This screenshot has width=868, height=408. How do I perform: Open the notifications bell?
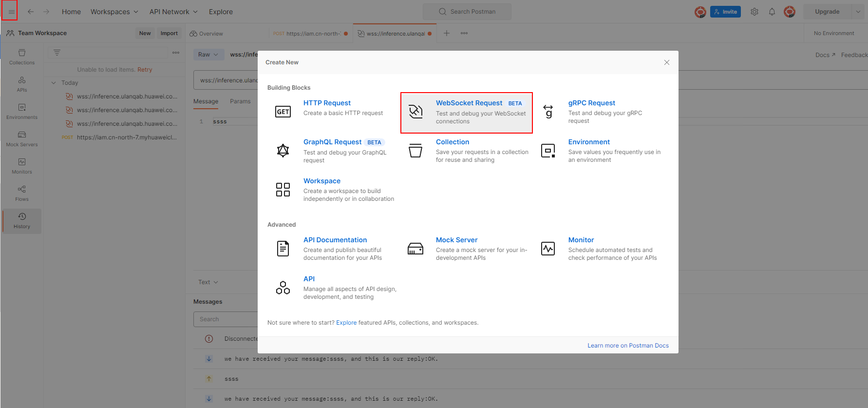[772, 12]
